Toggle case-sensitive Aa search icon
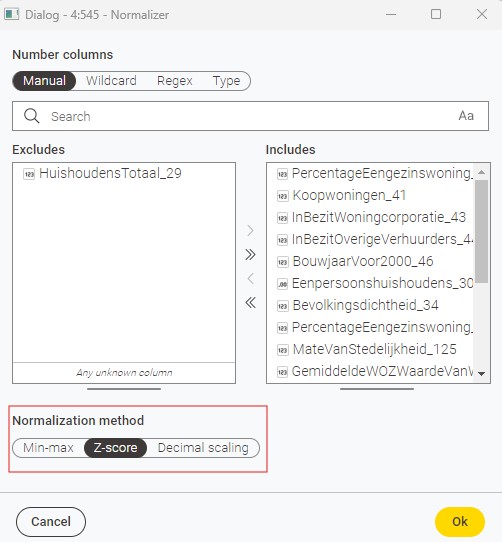This screenshot has width=502, height=542. coord(466,116)
